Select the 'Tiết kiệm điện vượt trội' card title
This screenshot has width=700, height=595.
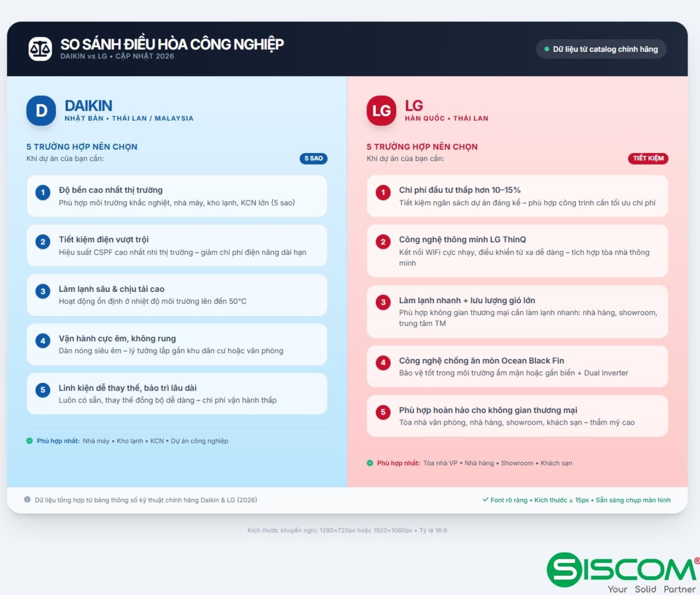point(104,240)
